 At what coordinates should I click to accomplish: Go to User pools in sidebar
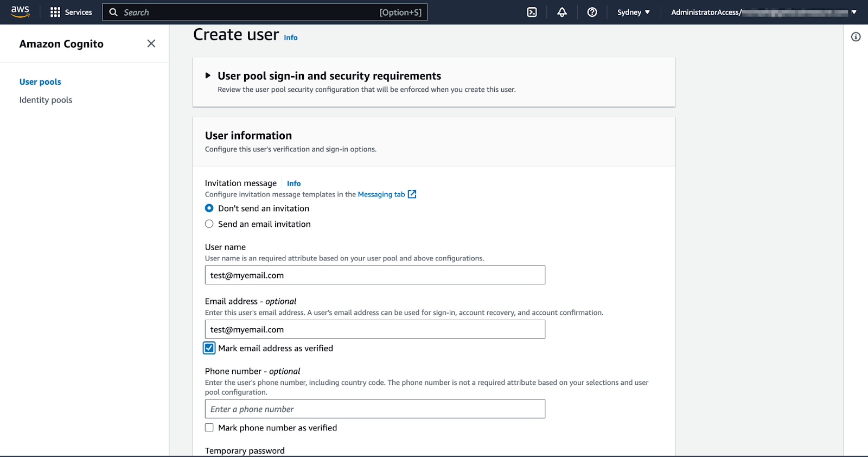point(40,82)
